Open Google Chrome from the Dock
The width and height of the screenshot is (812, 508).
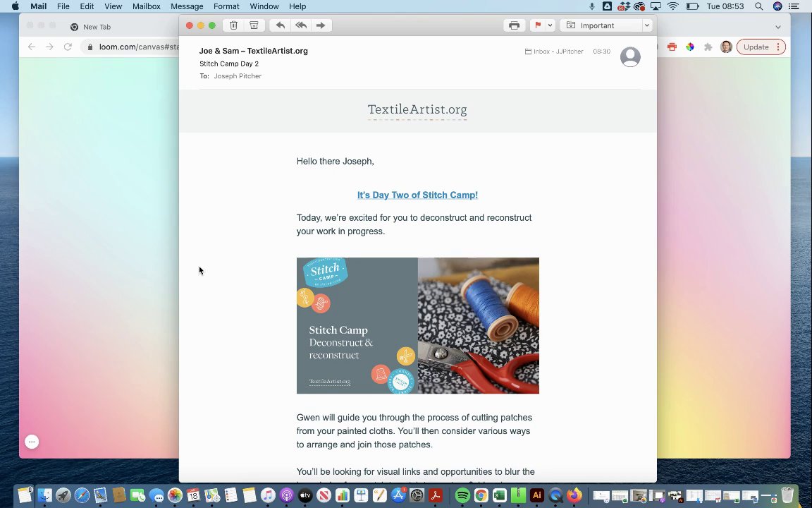[x=481, y=495]
